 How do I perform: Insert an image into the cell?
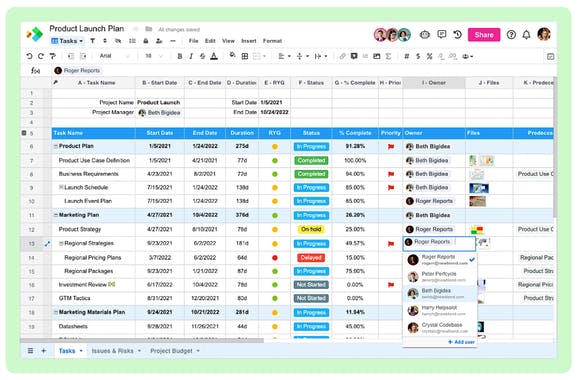377,56
